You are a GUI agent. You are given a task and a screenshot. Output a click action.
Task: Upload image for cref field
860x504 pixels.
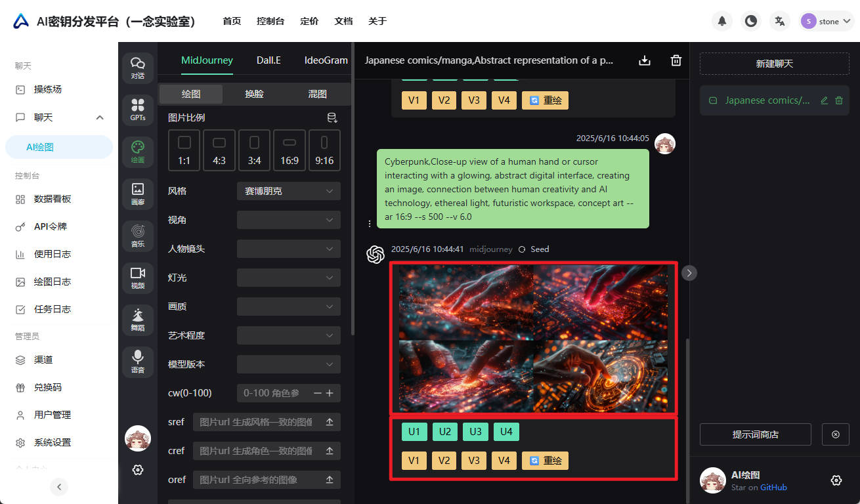330,451
